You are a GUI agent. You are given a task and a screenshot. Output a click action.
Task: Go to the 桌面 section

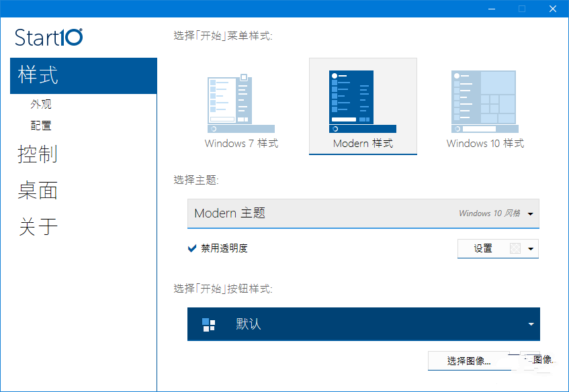pyautogui.click(x=38, y=191)
